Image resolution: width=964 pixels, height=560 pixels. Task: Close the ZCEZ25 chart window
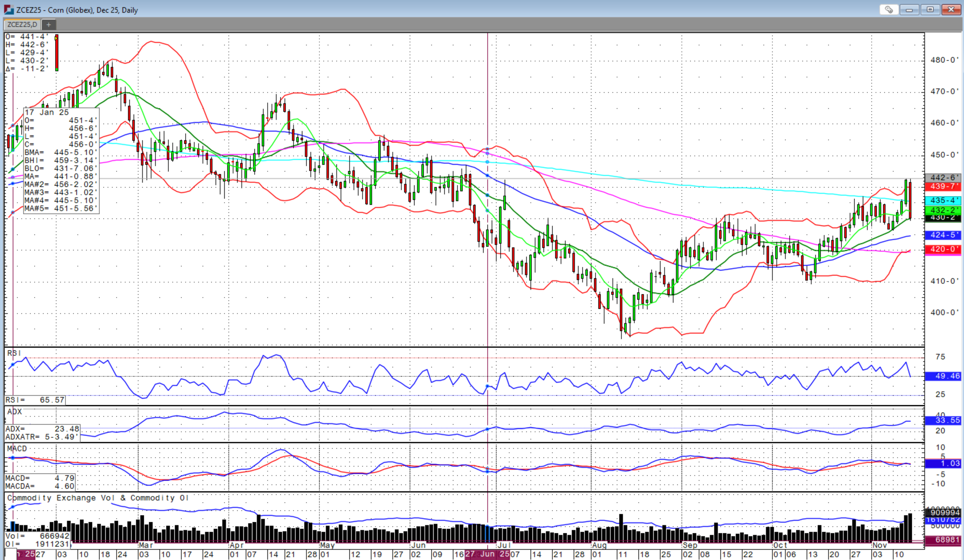click(x=951, y=9)
